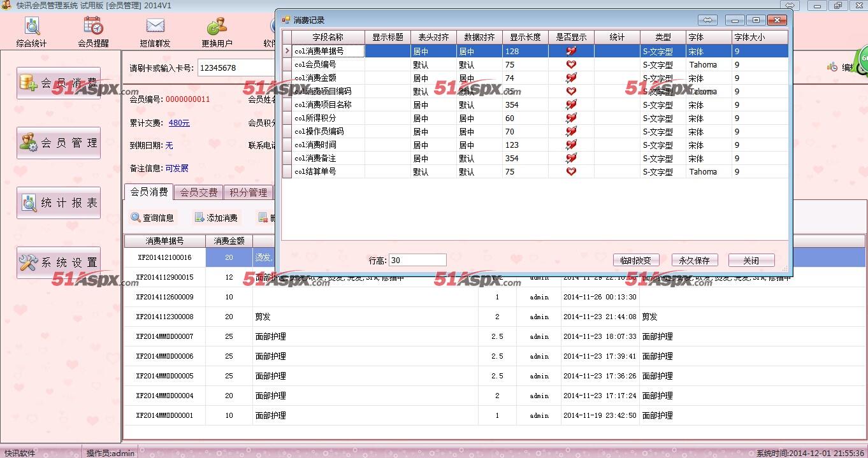The width and height of the screenshot is (868, 458).
Task: Switch to the 会员交费 tab
Action: (198, 192)
